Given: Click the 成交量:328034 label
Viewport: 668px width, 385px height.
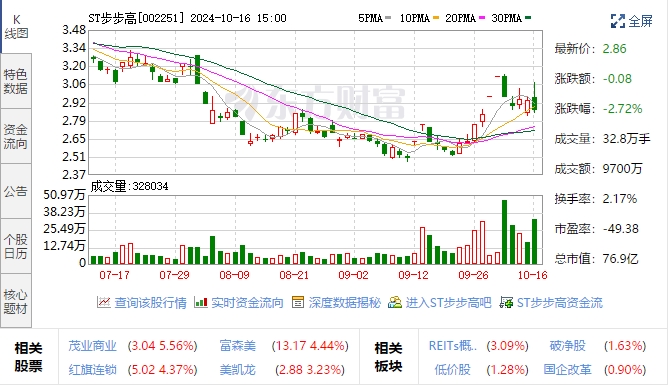Looking at the screenshot, I should [x=129, y=186].
